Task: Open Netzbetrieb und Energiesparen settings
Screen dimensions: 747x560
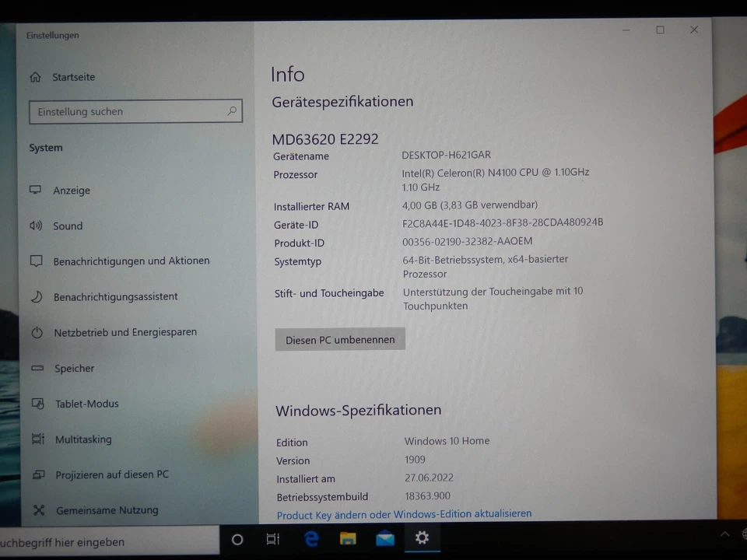Action: click(125, 332)
